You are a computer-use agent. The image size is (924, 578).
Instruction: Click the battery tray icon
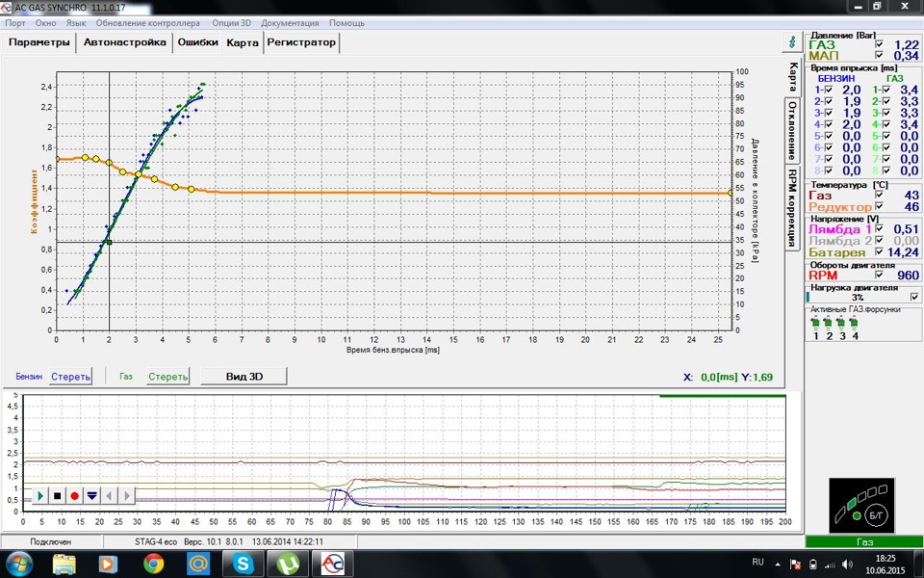click(x=813, y=565)
